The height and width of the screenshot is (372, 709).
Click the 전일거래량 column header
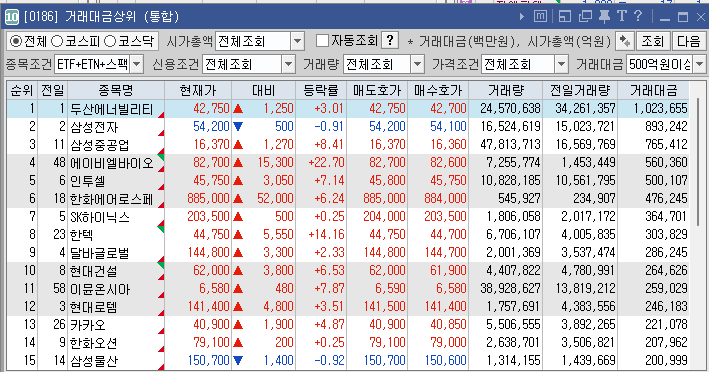click(x=580, y=90)
